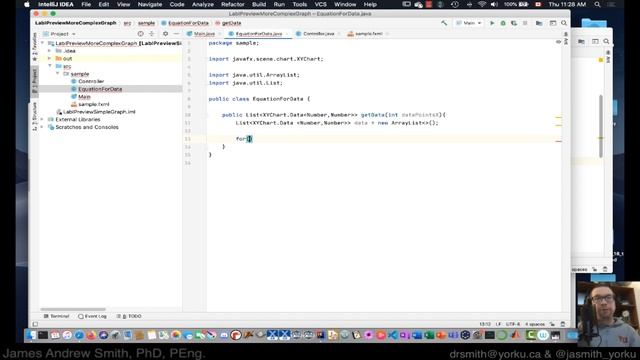The image size is (640, 360).
Task: Click the collapse-all icon in Project panel
Action: (x=151, y=34)
